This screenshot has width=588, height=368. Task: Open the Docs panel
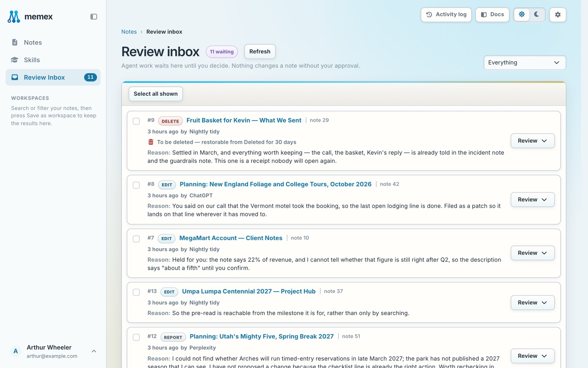pyautogui.click(x=492, y=15)
